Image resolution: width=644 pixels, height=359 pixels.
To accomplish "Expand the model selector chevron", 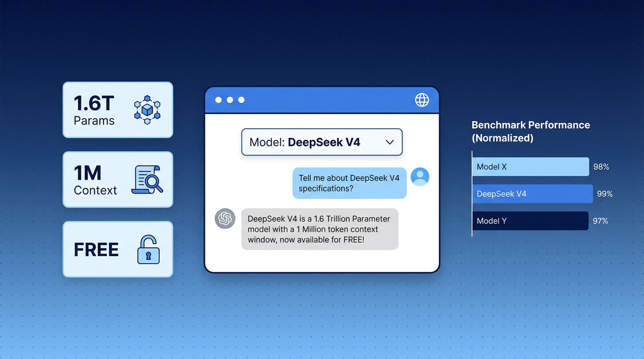I will pos(390,142).
